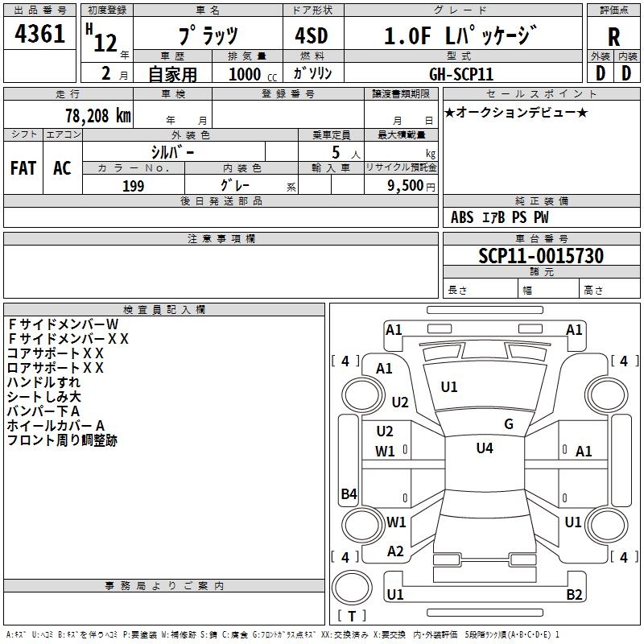This screenshot has height=644, width=644.
Task: Select the spare tire circle marked T
Action: (x=352, y=588)
